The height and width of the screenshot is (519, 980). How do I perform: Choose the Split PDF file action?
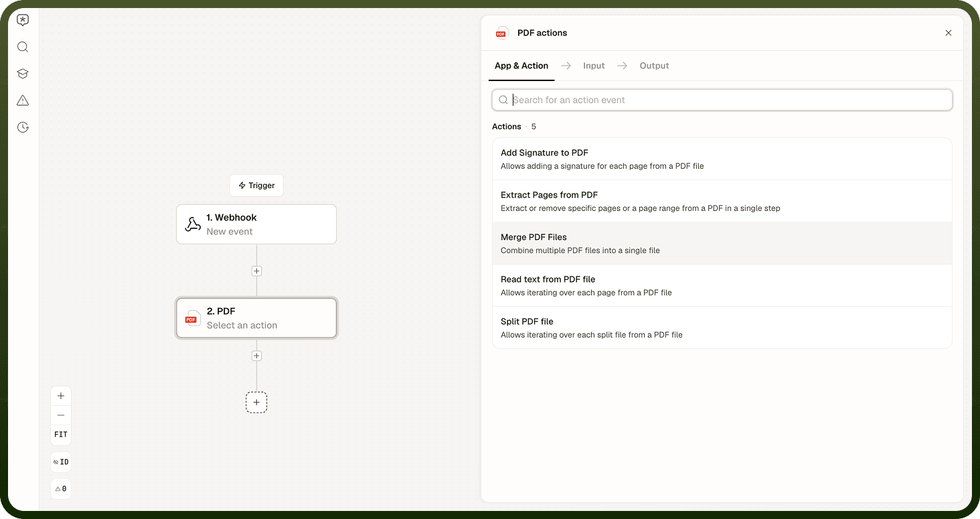(x=722, y=327)
